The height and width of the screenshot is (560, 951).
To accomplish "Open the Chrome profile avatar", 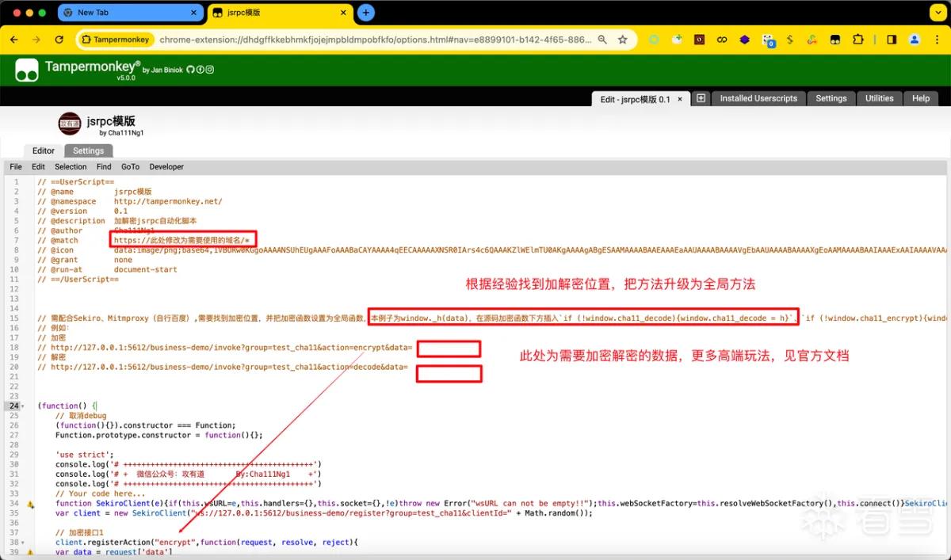I will click(915, 40).
